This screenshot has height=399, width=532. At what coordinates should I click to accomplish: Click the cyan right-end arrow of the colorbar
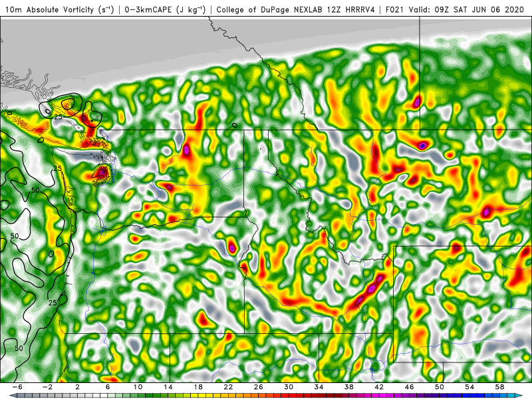click(519, 396)
